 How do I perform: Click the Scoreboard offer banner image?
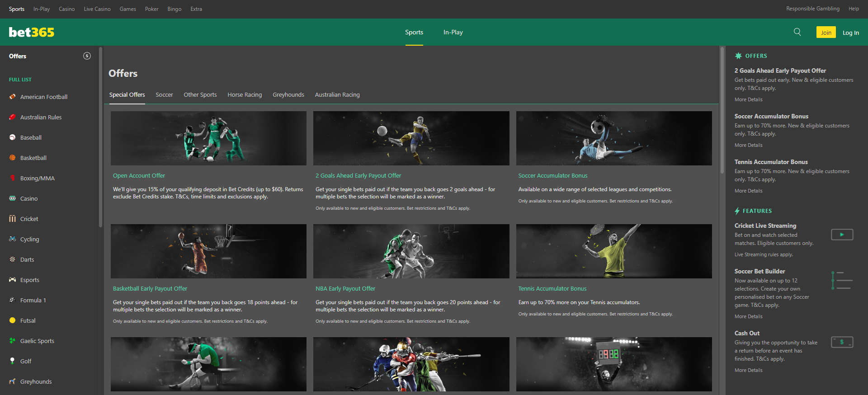point(614,364)
